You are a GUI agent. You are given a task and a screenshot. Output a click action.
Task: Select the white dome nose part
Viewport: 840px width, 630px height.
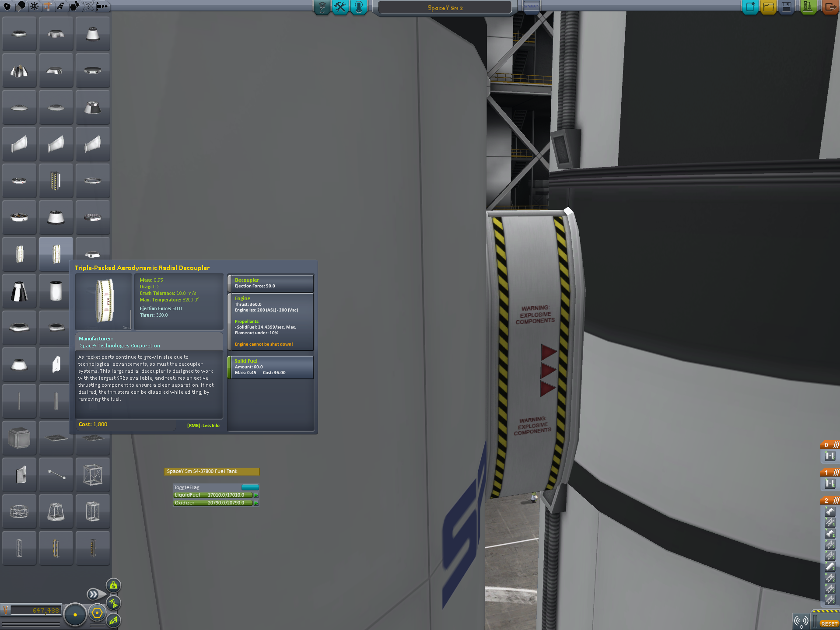click(x=19, y=364)
